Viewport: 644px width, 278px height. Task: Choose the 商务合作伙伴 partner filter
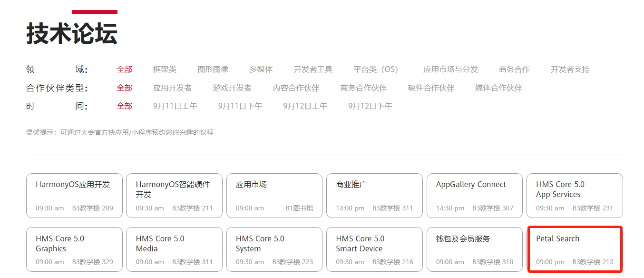(363, 88)
